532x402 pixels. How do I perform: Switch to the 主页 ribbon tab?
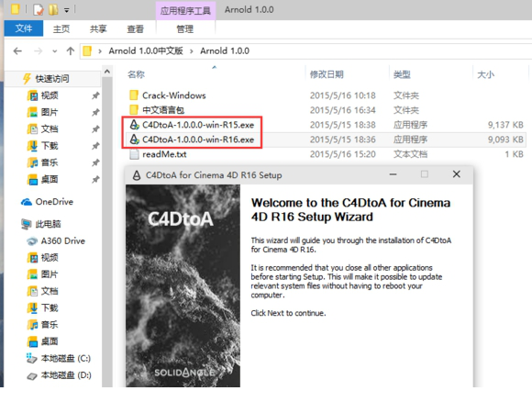[61, 28]
